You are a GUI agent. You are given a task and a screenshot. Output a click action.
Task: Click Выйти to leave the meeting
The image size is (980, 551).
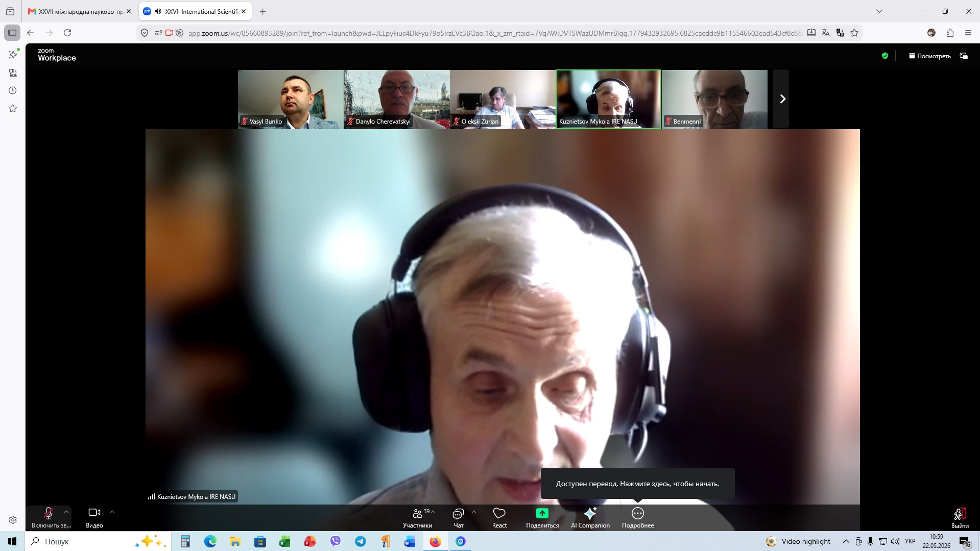pos(960,517)
